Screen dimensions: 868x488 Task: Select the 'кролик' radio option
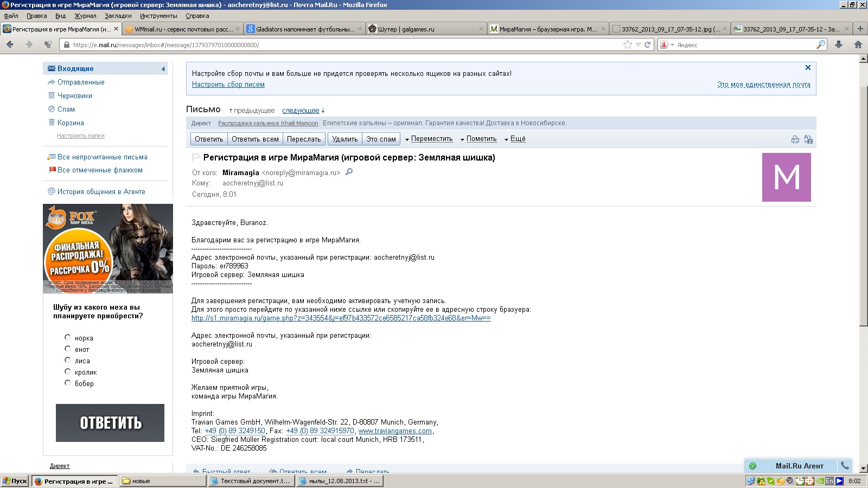pos(68,371)
